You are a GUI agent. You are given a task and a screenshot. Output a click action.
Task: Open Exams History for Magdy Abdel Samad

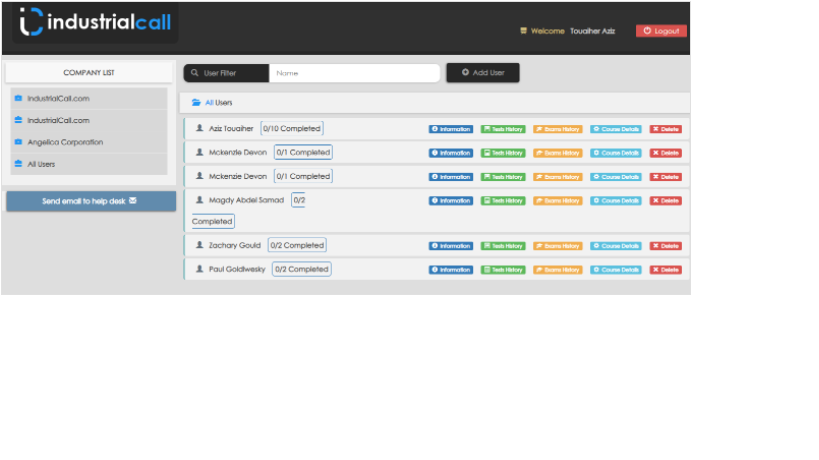[x=557, y=200]
